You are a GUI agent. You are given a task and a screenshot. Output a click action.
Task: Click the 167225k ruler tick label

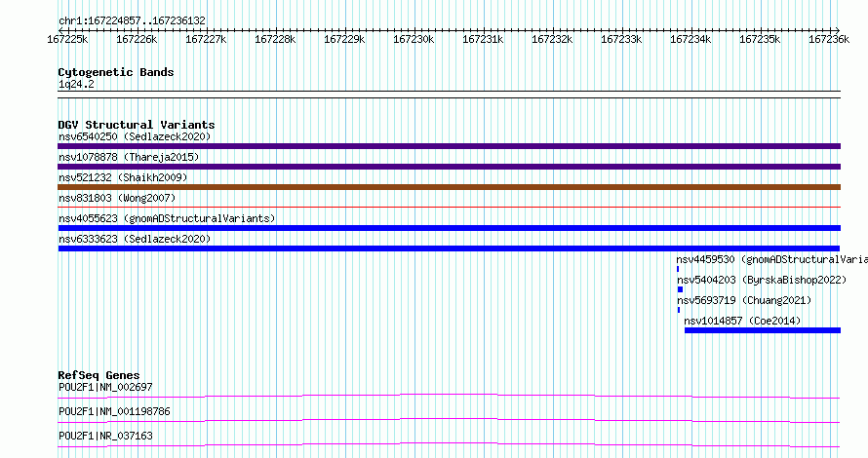(x=67, y=39)
